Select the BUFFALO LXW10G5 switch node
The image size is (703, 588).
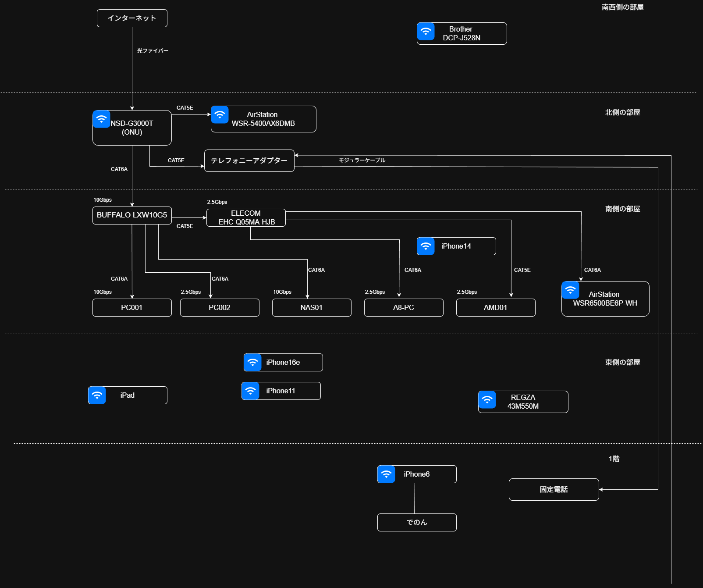(x=132, y=215)
